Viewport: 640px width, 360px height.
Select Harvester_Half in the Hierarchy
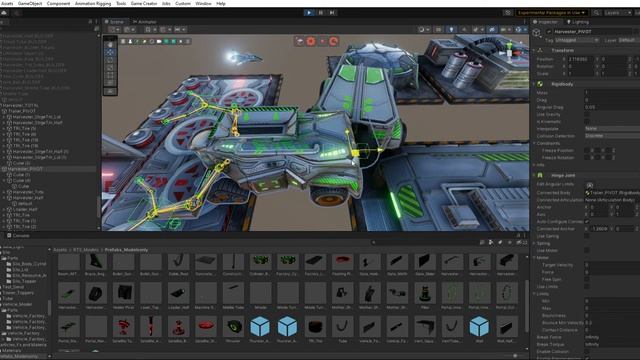tap(27, 198)
